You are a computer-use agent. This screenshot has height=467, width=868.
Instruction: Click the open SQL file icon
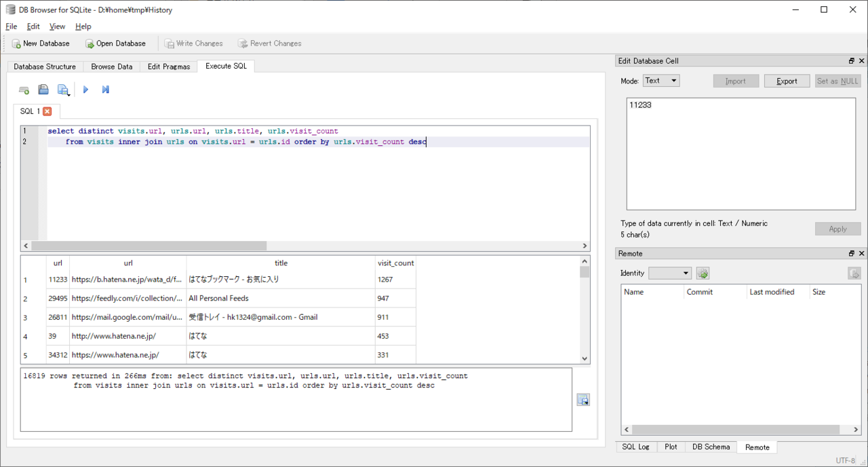point(43,90)
